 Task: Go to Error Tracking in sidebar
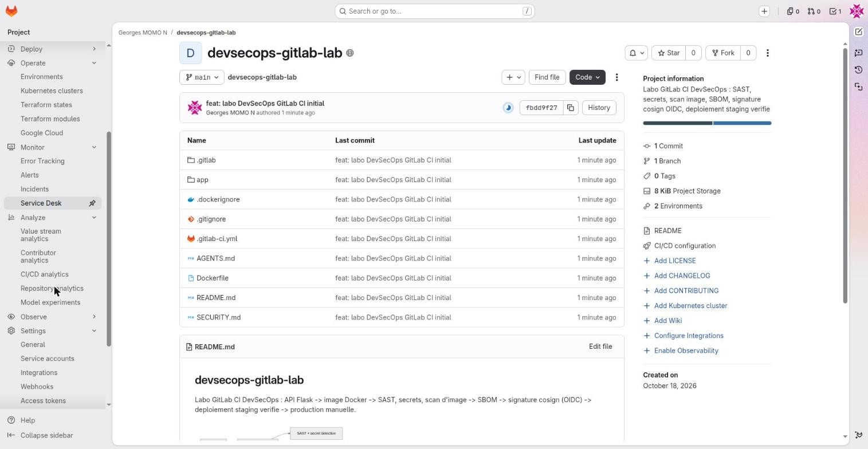pos(42,162)
